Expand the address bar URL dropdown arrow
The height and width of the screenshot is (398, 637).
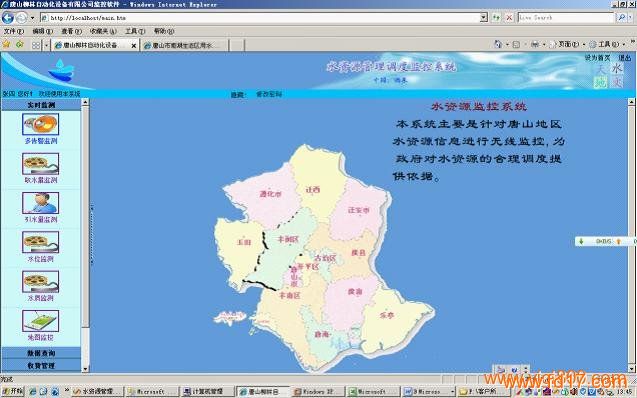click(483, 17)
